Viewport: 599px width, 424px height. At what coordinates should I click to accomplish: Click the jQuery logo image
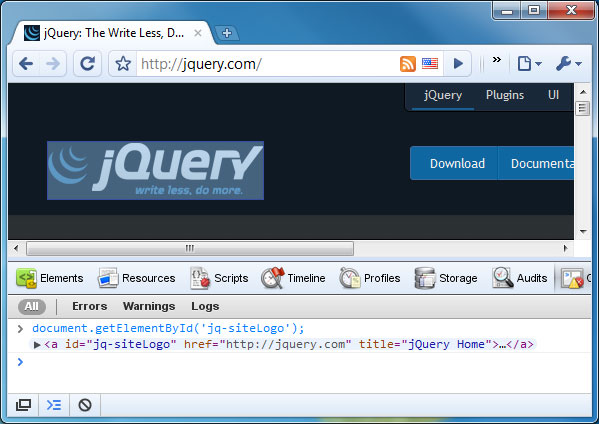pos(155,170)
